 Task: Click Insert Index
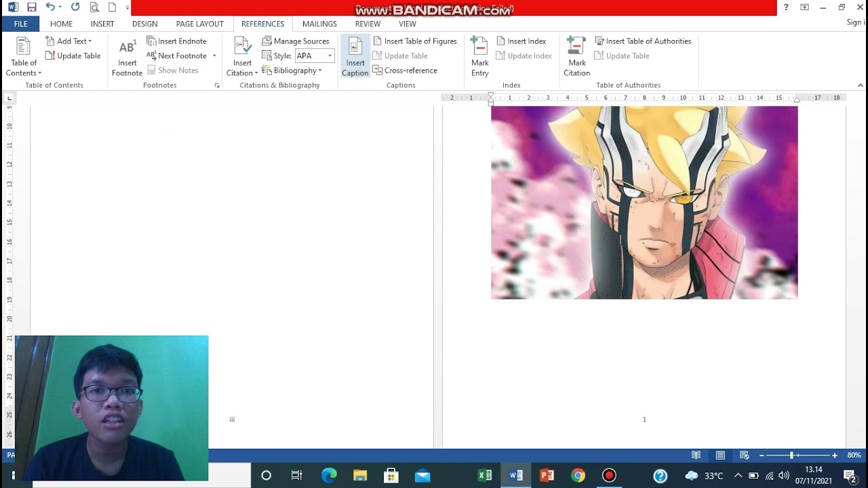[521, 41]
